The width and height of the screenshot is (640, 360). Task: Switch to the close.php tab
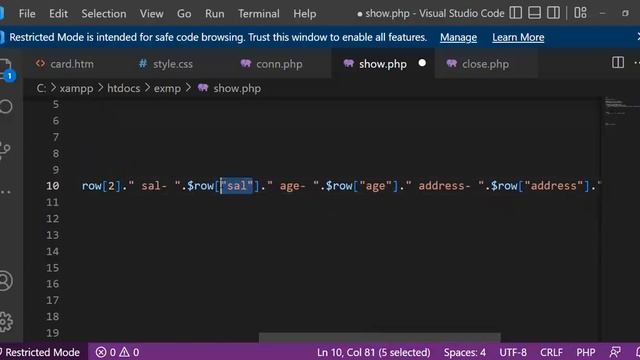(485, 64)
